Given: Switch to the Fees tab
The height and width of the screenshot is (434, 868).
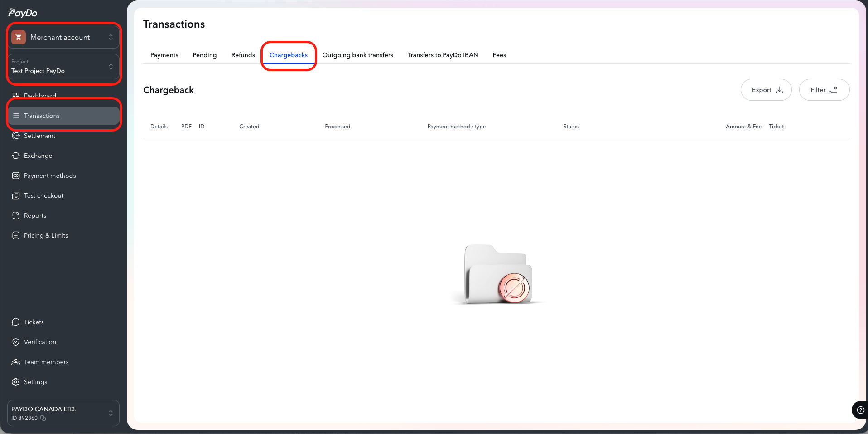Looking at the screenshot, I should coord(499,55).
